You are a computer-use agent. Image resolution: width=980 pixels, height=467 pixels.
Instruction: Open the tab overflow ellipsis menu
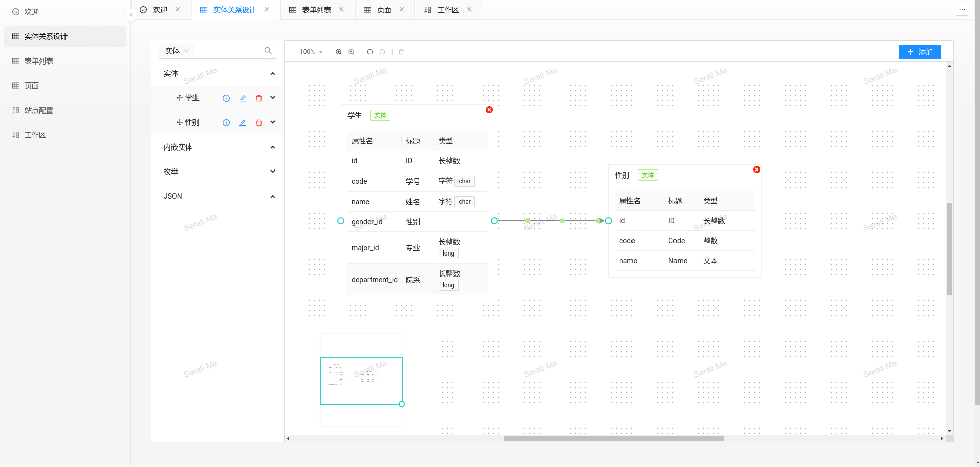962,10
